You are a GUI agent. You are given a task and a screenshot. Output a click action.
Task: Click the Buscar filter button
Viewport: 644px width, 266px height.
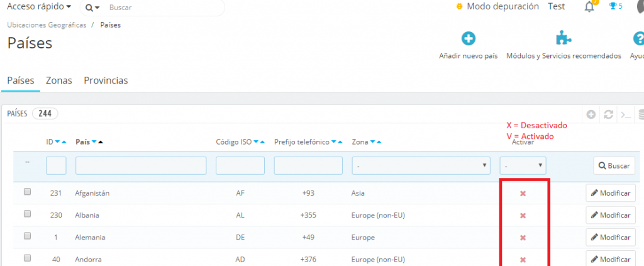click(x=613, y=165)
